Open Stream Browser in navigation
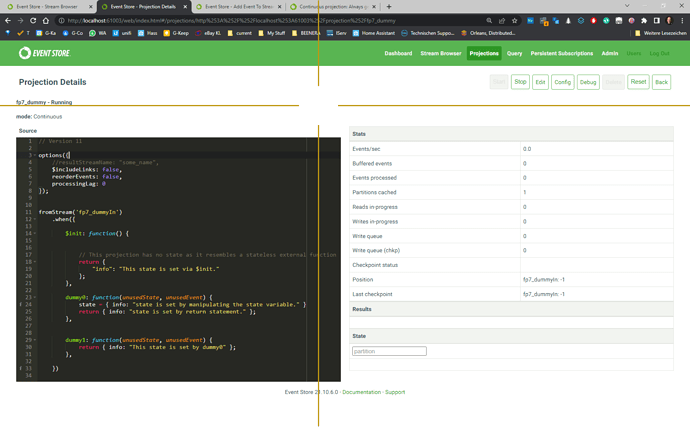This screenshot has width=690, height=437. (440, 53)
